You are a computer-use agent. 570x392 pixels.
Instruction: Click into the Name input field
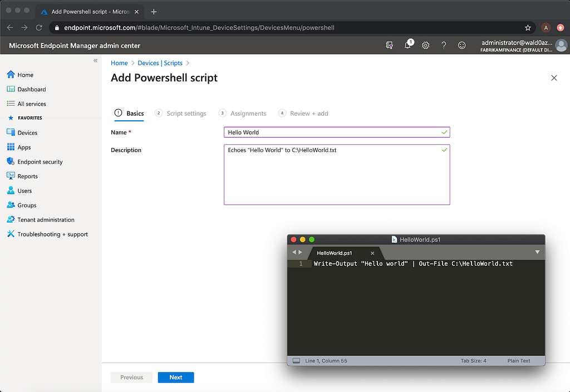pyautogui.click(x=337, y=133)
